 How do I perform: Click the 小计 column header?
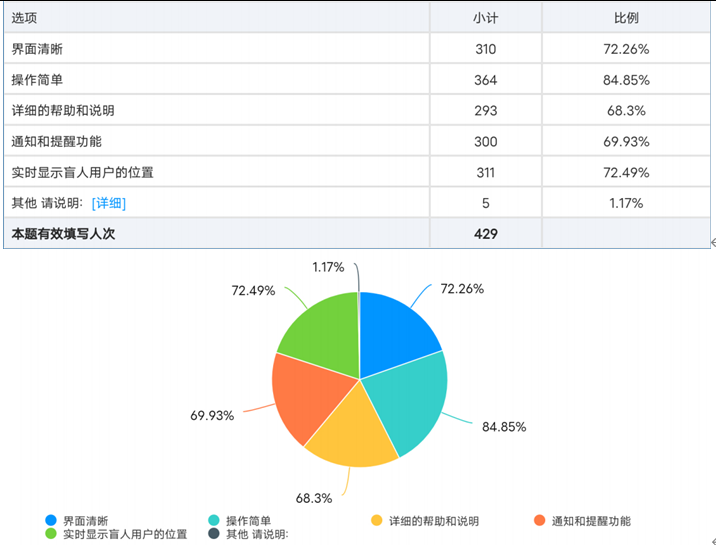(x=485, y=18)
